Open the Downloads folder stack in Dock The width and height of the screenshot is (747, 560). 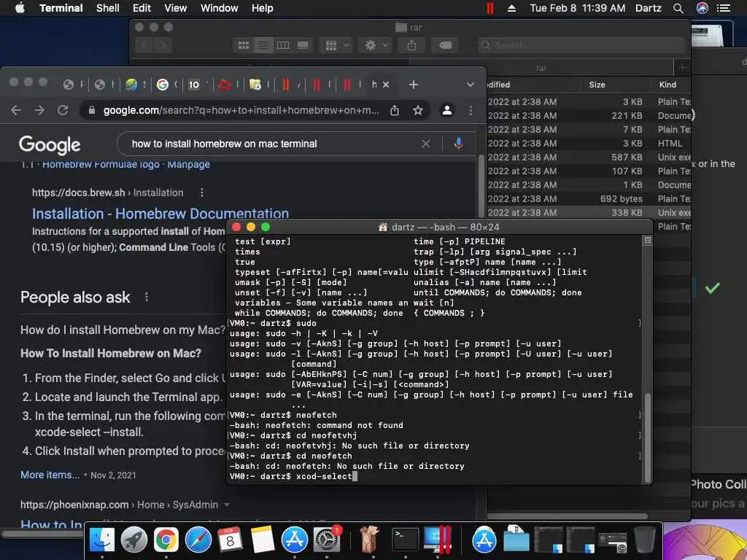click(516, 540)
